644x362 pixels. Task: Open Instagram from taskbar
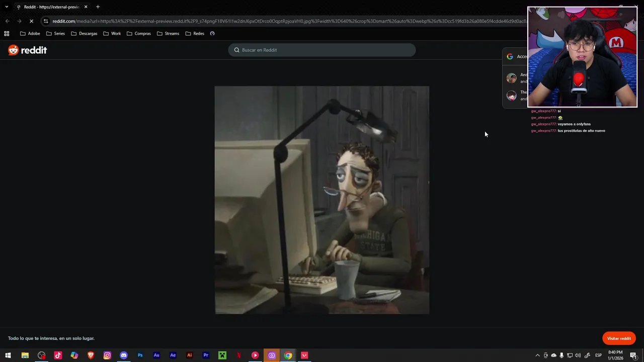(107, 355)
